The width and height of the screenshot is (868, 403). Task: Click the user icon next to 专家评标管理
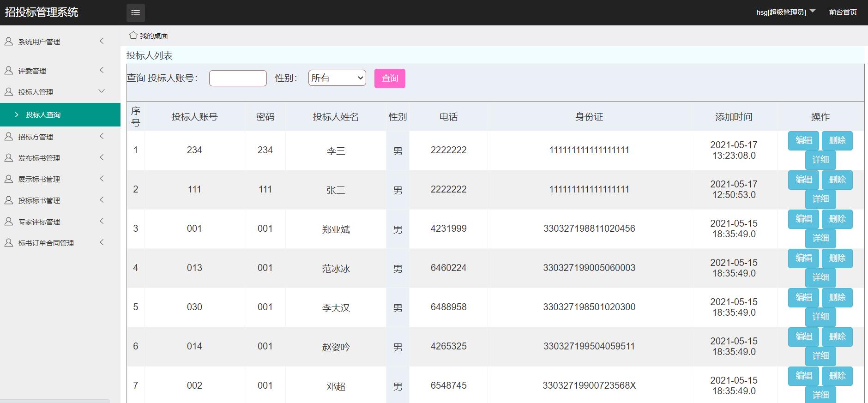[x=9, y=222]
